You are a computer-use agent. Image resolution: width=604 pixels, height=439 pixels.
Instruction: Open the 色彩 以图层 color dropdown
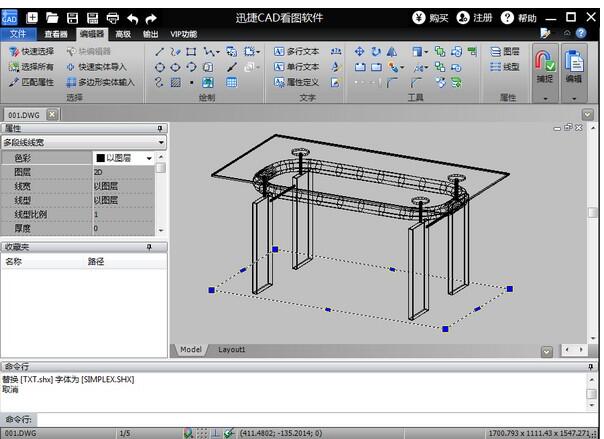[149, 158]
